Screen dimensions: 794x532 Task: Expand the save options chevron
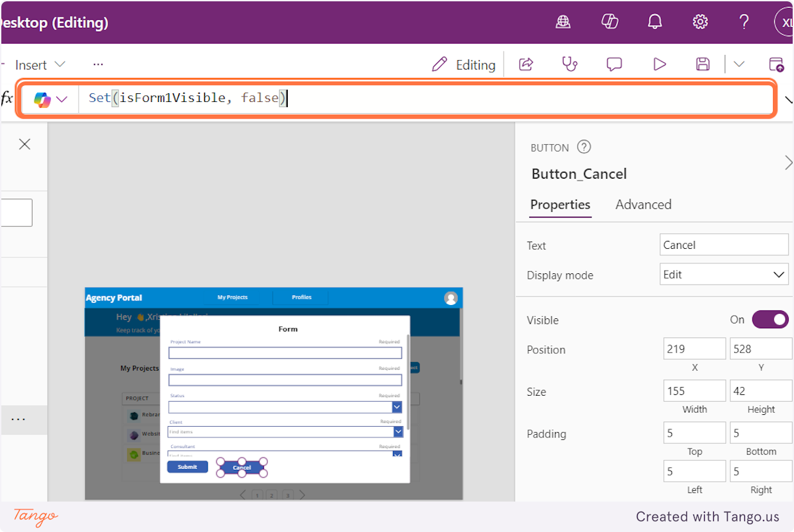739,64
